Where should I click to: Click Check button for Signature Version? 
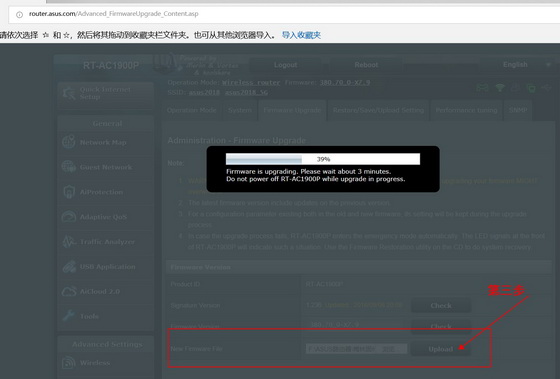pyautogui.click(x=441, y=305)
